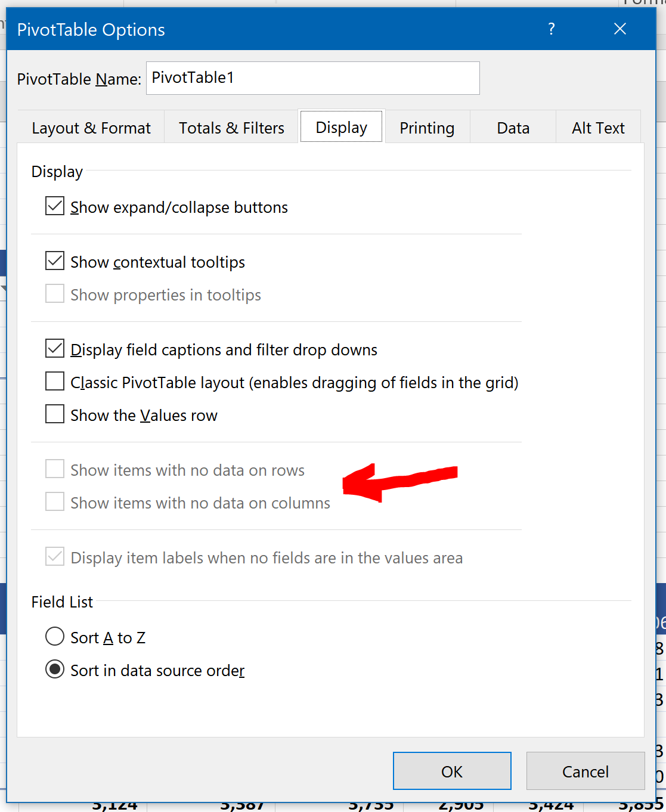
Task: Click the Field List section heading
Action: click(62, 602)
